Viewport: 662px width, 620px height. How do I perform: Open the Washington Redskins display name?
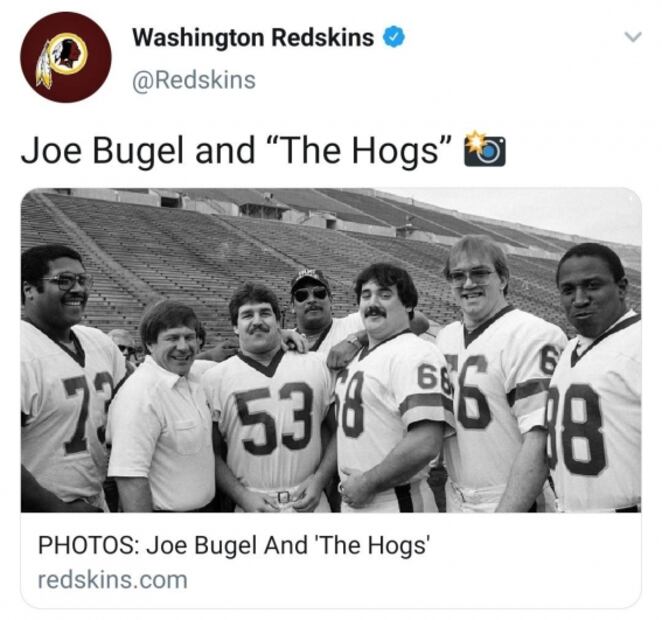click(253, 38)
